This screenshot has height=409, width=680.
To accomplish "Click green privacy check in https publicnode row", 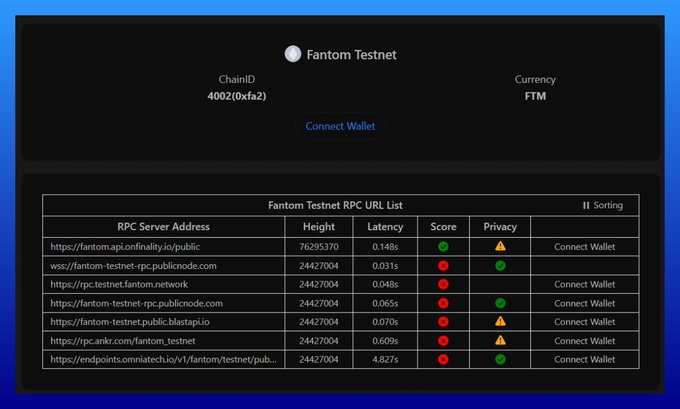I will tap(500, 303).
